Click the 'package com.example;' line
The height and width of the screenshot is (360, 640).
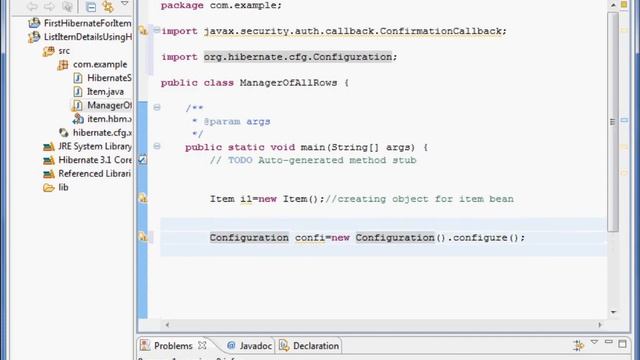[221, 5]
